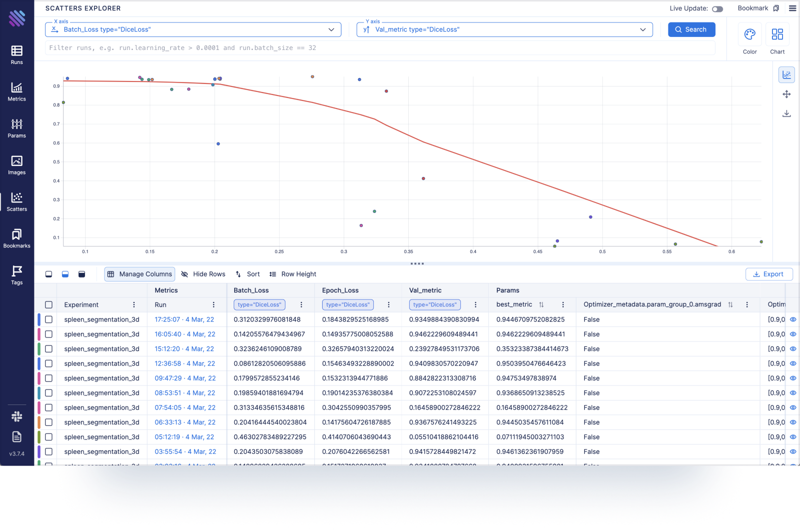This screenshot has width=800, height=532.
Task: Open the Experiment column options menu
Action: point(134,304)
